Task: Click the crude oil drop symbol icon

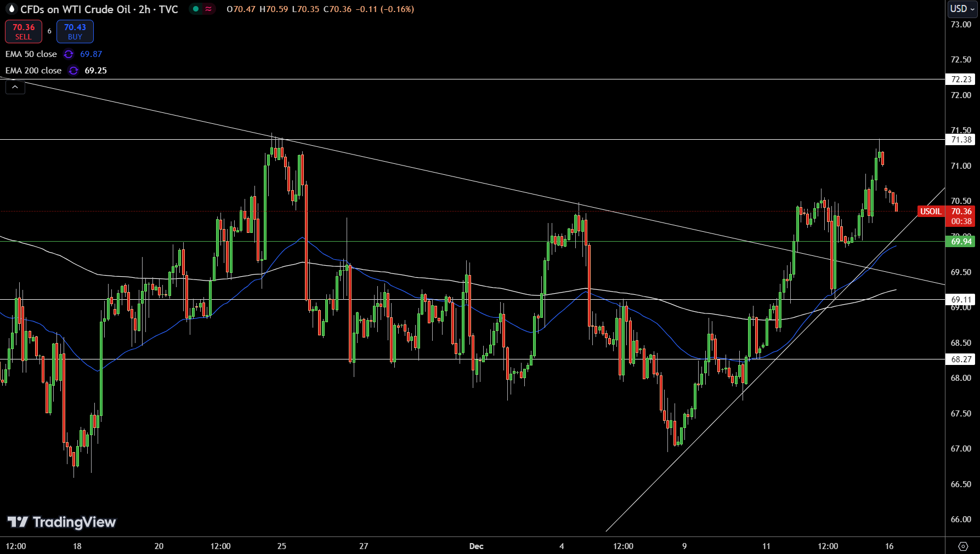Action: 11,9
